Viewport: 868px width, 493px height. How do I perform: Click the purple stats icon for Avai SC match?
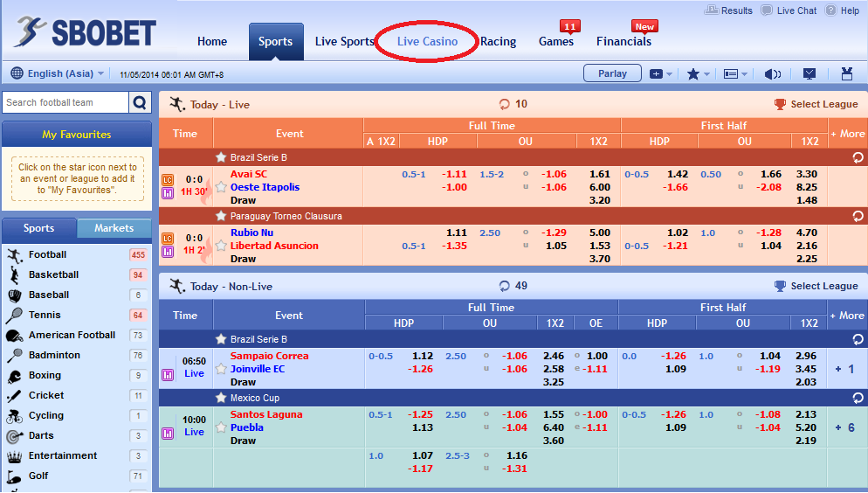pos(168,193)
